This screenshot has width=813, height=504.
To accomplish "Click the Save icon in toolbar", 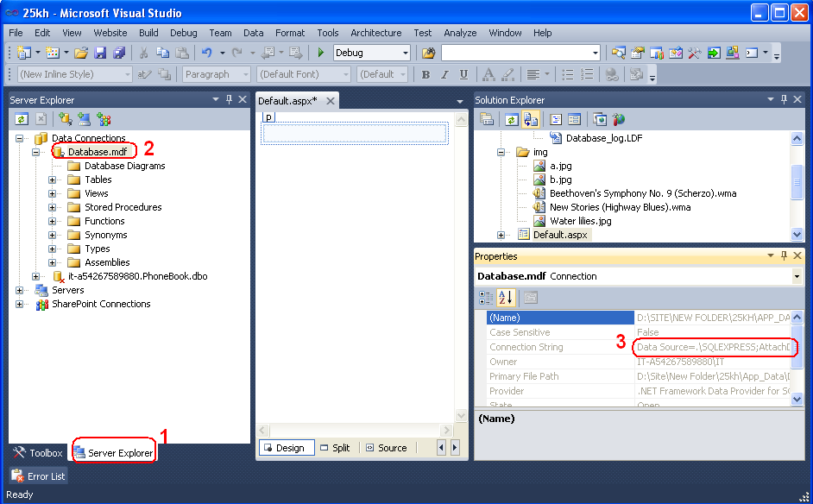I will click(x=100, y=53).
